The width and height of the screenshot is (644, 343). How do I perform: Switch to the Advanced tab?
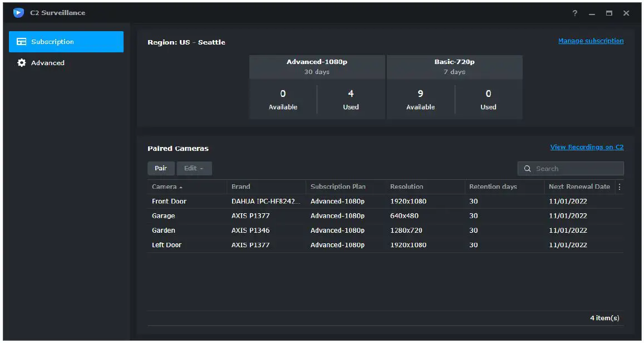(48, 63)
